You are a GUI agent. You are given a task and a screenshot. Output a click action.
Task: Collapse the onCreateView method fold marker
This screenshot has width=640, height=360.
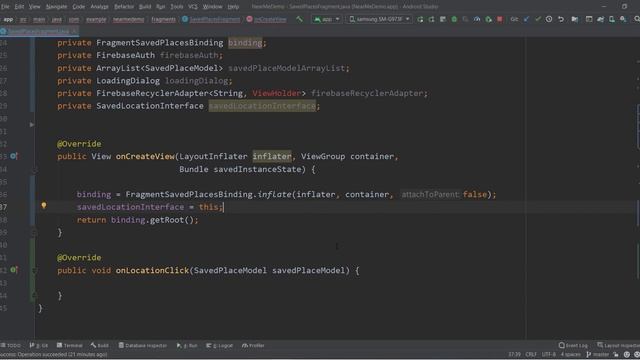pos(34,169)
